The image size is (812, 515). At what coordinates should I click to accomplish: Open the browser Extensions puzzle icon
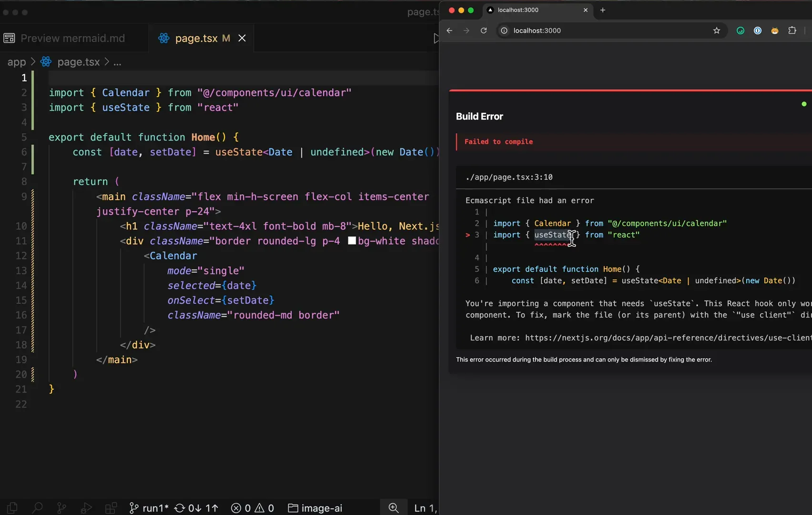pos(792,31)
